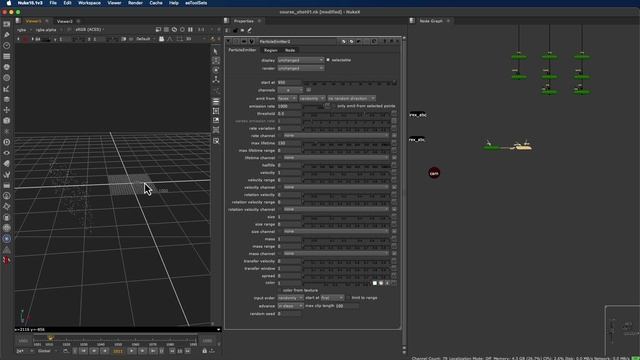Toggle the rate channel enable checkbox
The image size is (640, 360).
[280, 135]
